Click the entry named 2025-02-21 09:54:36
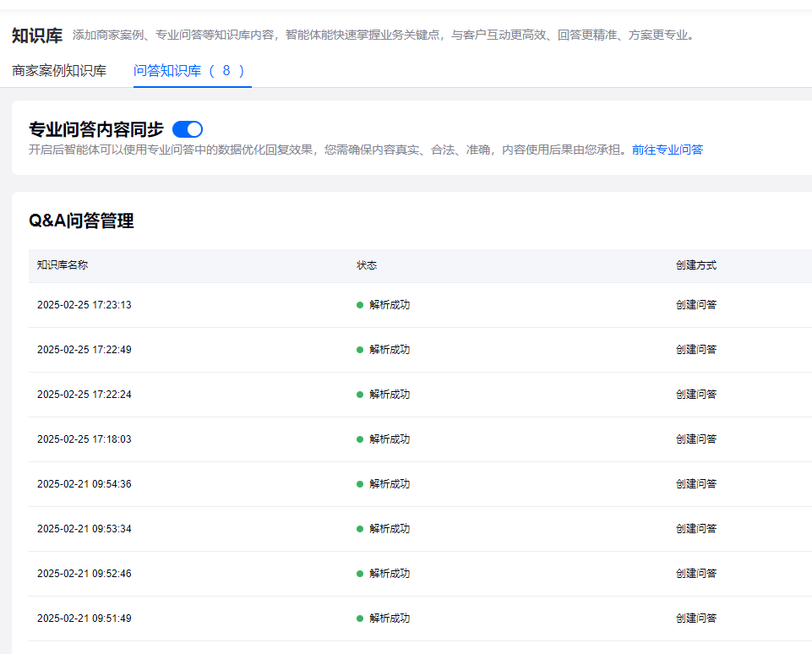812x654 pixels. click(x=83, y=483)
